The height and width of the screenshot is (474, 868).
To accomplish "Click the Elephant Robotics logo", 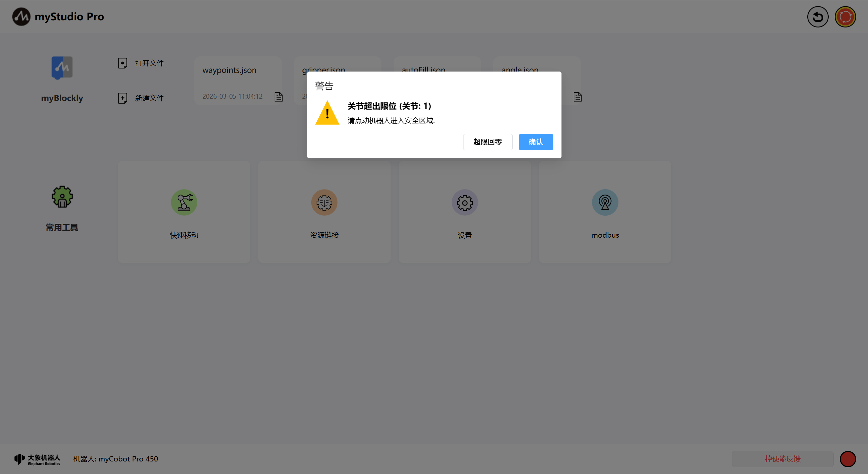I will pyautogui.click(x=37, y=459).
